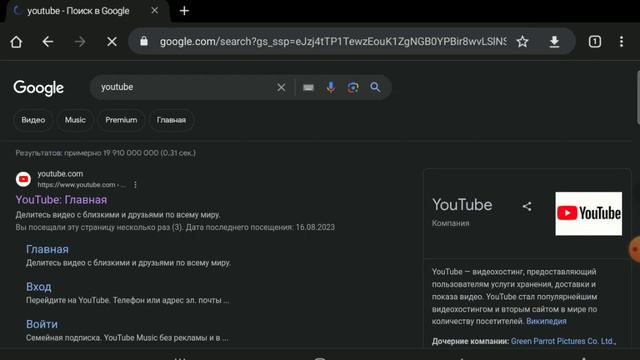This screenshot has height=360, width=640.
Task: Go back with the left arrow
Action: (x=48, y=42)
